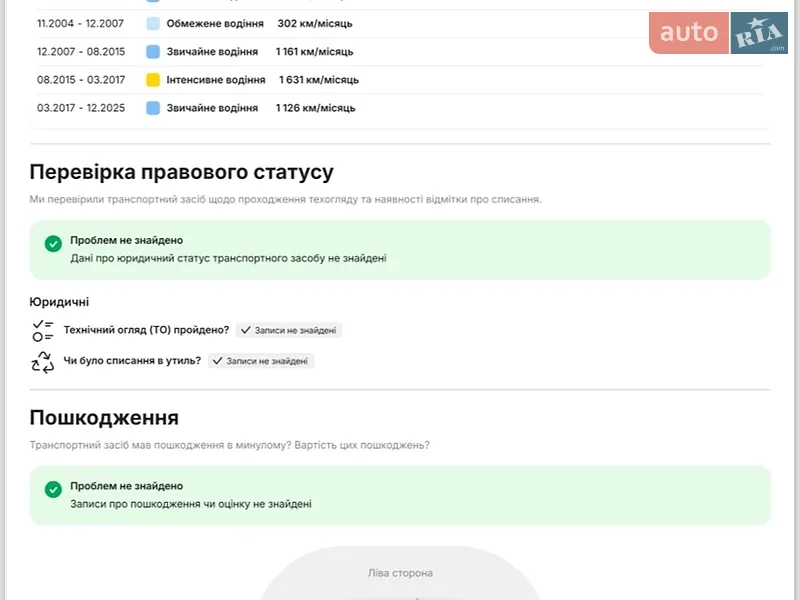This screenshot has height=600, width=800.
Task: Click 'Звичайне водіння' in the 03.2017 - 12.2025 row
Action: (212, 108)
